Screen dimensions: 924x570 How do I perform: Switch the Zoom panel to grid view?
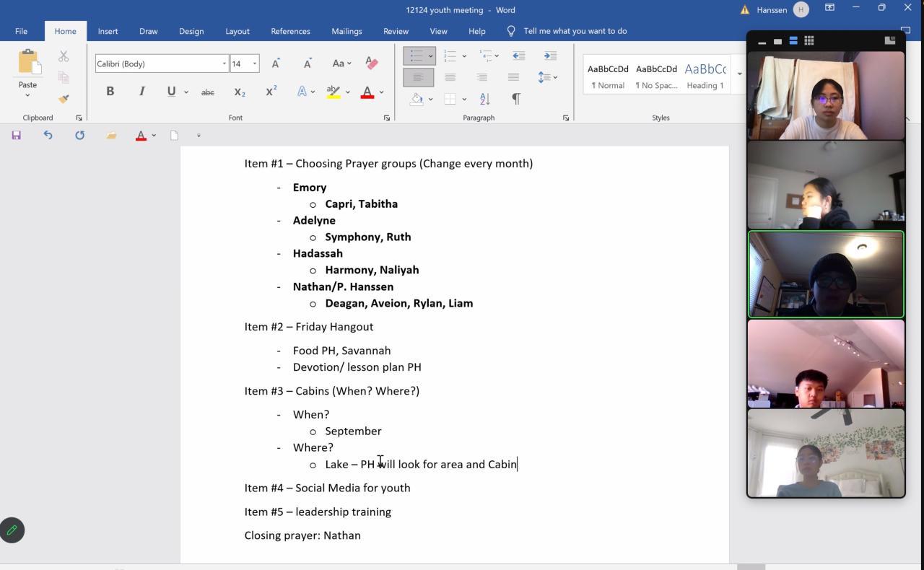click(809, 40)
